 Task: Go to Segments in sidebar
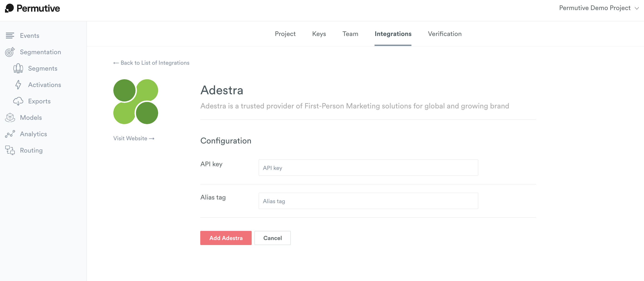click(43, 68)
